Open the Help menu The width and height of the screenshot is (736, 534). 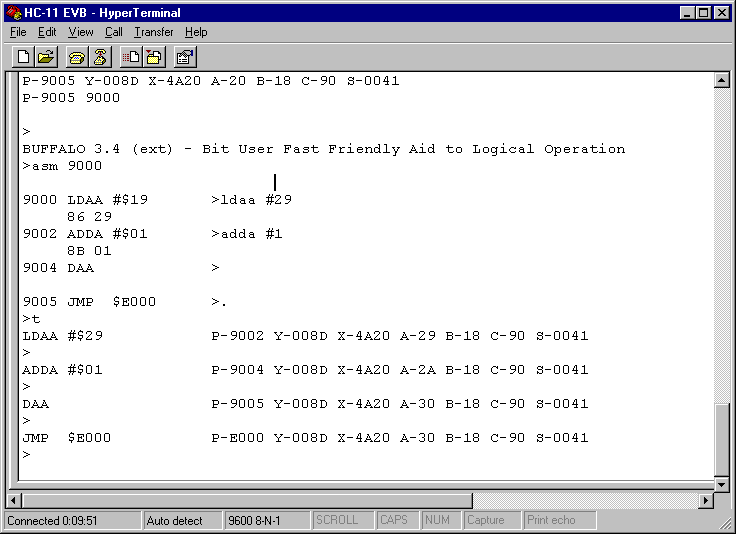[196, 32]
